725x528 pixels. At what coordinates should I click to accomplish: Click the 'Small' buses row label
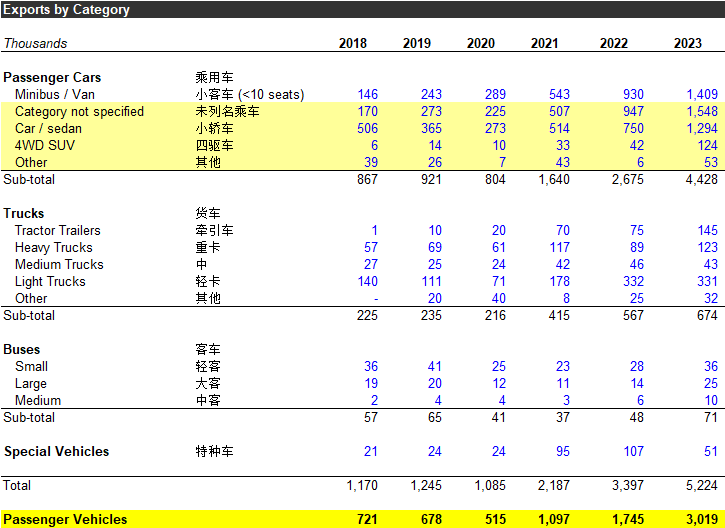(31, 367)
